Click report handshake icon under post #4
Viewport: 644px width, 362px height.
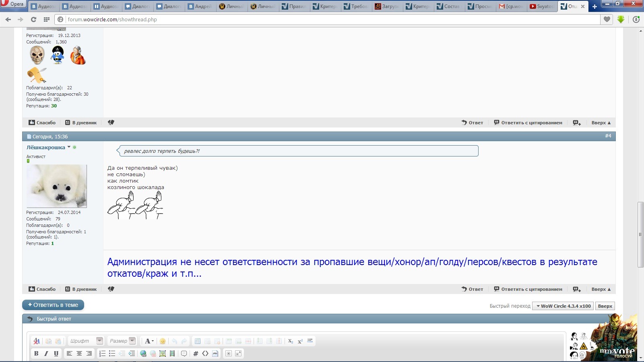coord(111,289)
